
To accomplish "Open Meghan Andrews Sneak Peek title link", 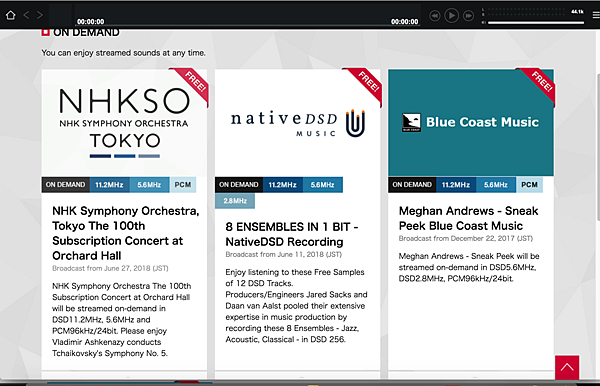I will click(x=468, y=218).
